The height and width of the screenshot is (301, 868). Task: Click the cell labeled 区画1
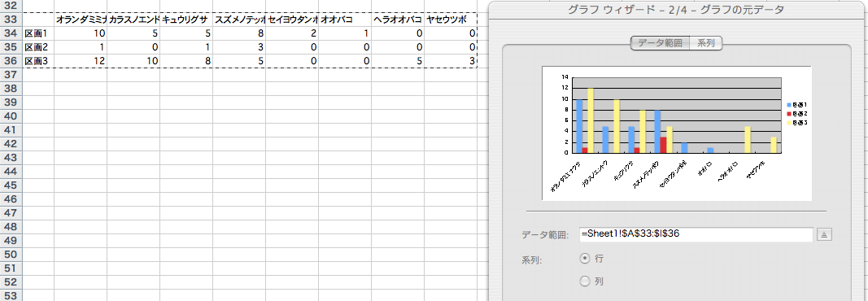(x=39, y=33)
